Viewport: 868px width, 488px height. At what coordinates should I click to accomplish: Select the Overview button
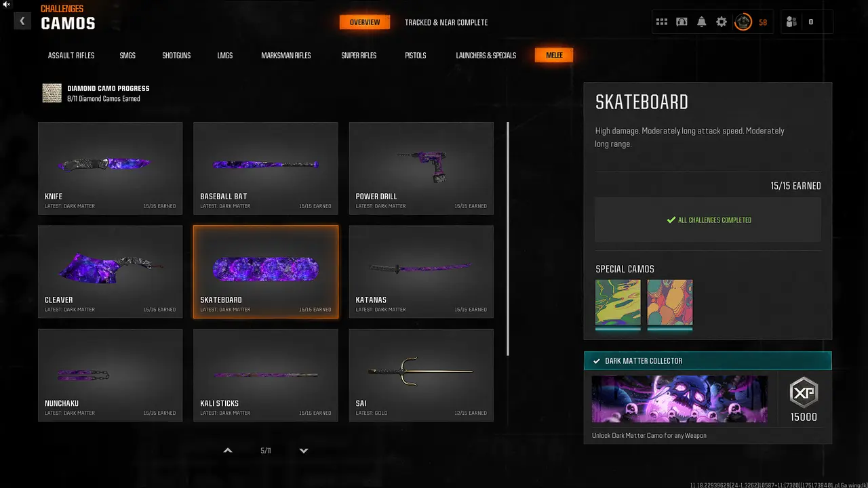365,22
